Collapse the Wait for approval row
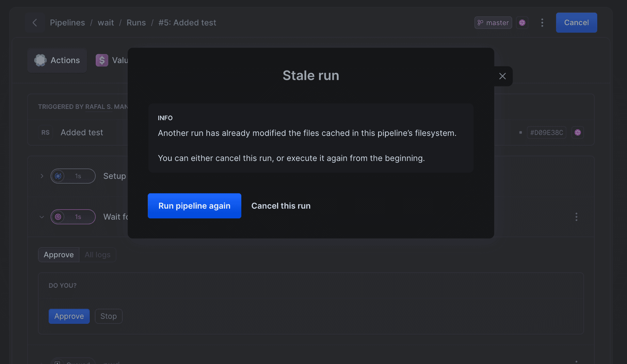Screen dimensions: 627x364 tap(42, 217)
